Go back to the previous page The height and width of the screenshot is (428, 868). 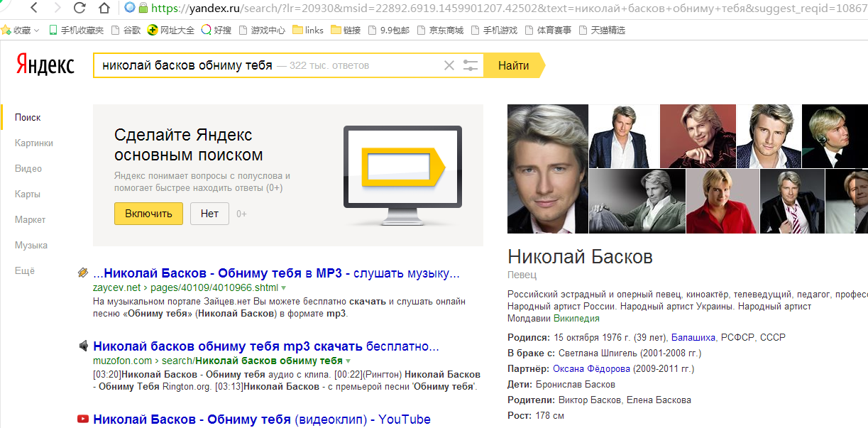pos(35,9)
